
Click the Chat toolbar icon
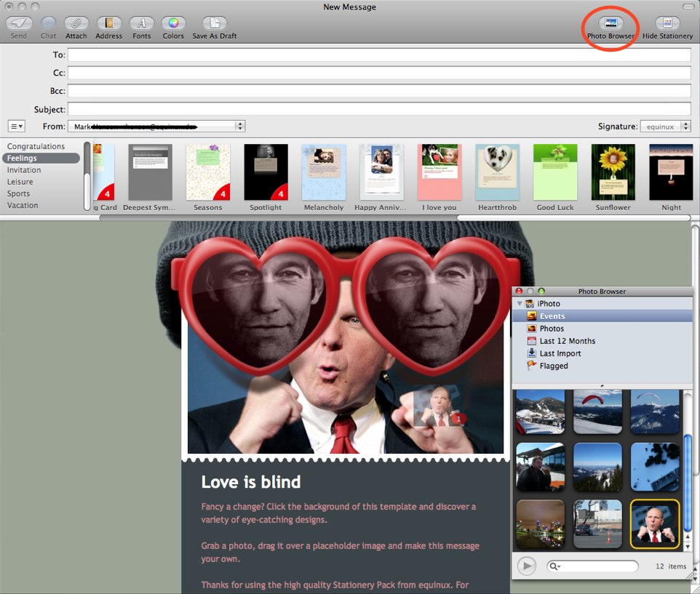pos(48,23)
